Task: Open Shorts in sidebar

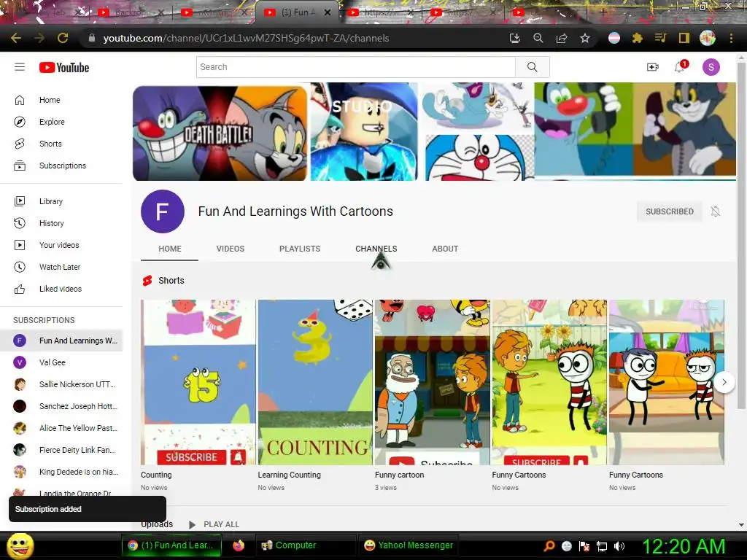Action: [x=61, y=144]
